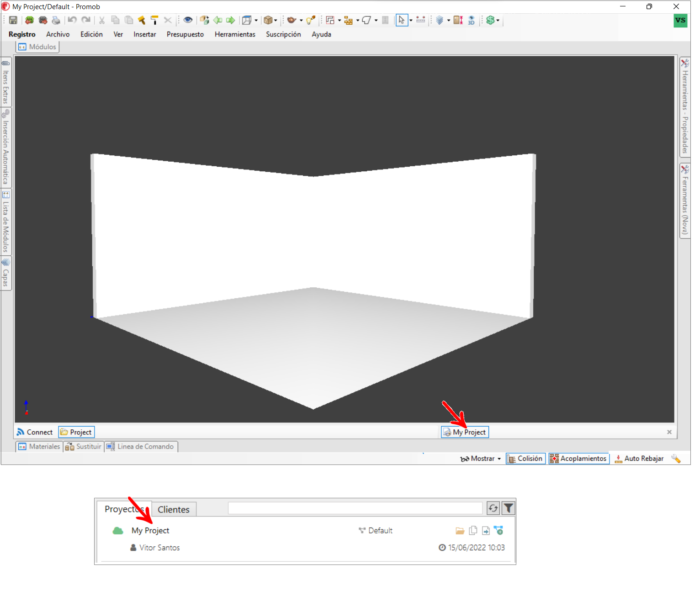Open the teapot render dropdown arrow
Image resolution: width=700 pixels, height=591 pixels.
click(x=301, y=20)
